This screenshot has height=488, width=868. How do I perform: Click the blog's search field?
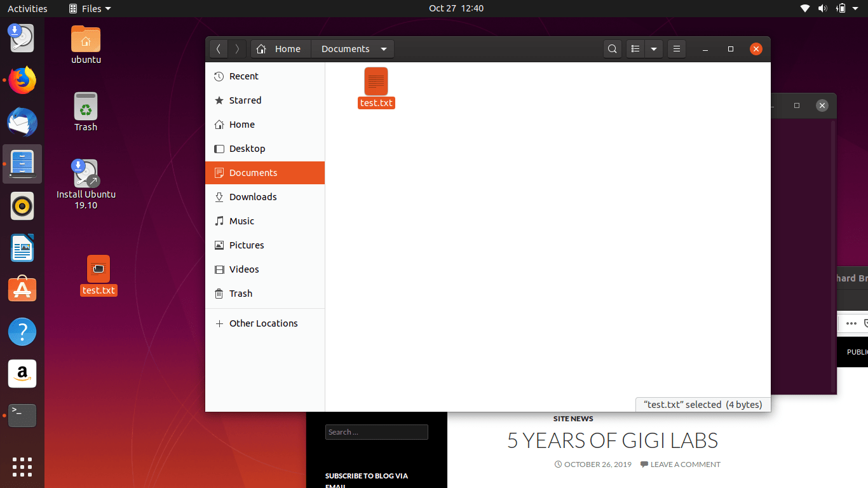click(x=376, y=431)
